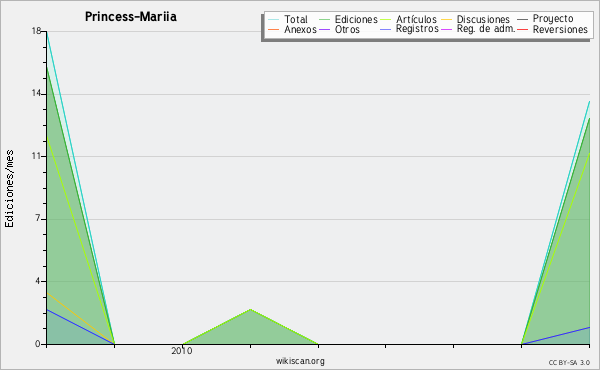The width and height of the screenshot is (600, 370).
Task: Click the 4 y-axis value
Action: 38,281
